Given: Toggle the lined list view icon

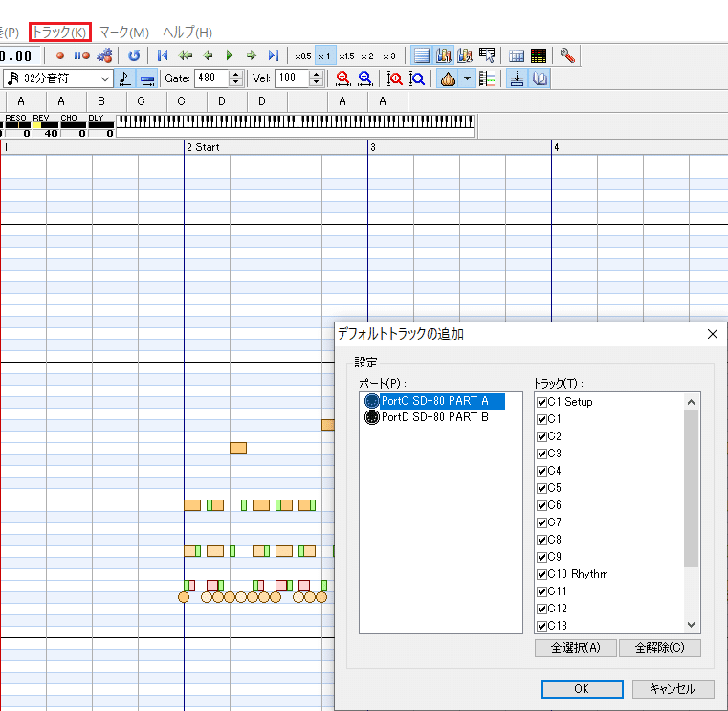Looking at the screenshot, I should (x=421, y=56).
